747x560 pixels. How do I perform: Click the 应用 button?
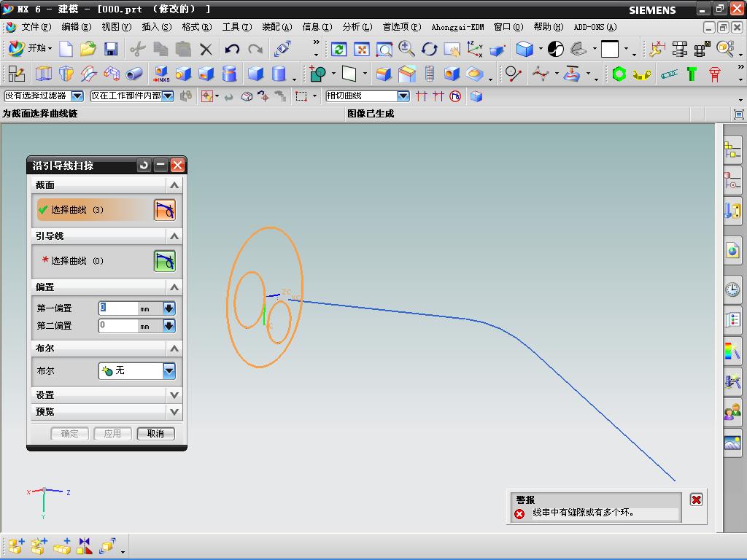pos(112,433)
